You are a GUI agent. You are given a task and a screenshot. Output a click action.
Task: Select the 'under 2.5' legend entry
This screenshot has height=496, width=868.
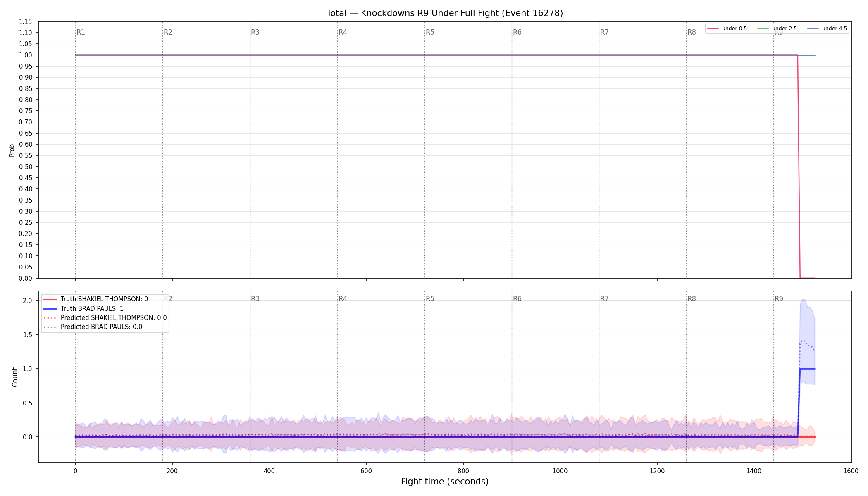pos(777,29)
